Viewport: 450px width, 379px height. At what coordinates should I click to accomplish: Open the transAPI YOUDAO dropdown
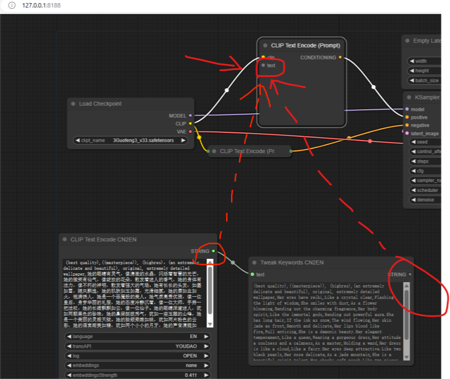138,346
